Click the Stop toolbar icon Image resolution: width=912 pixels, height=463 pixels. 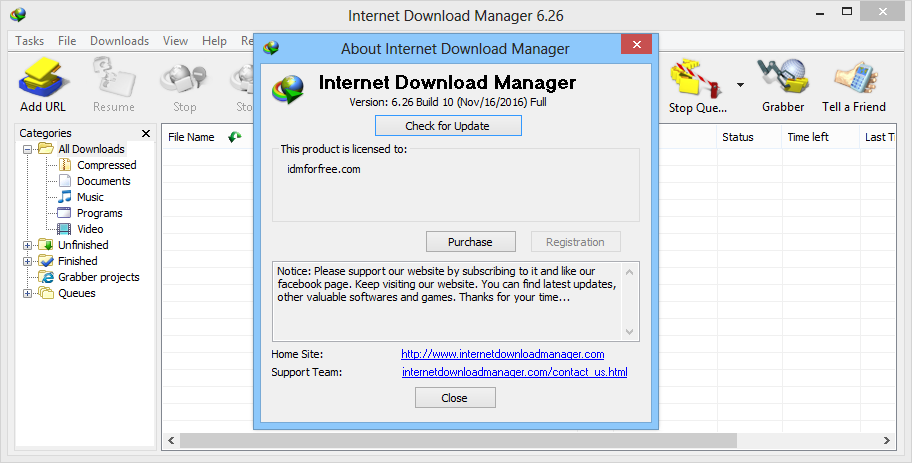(184, 85)
